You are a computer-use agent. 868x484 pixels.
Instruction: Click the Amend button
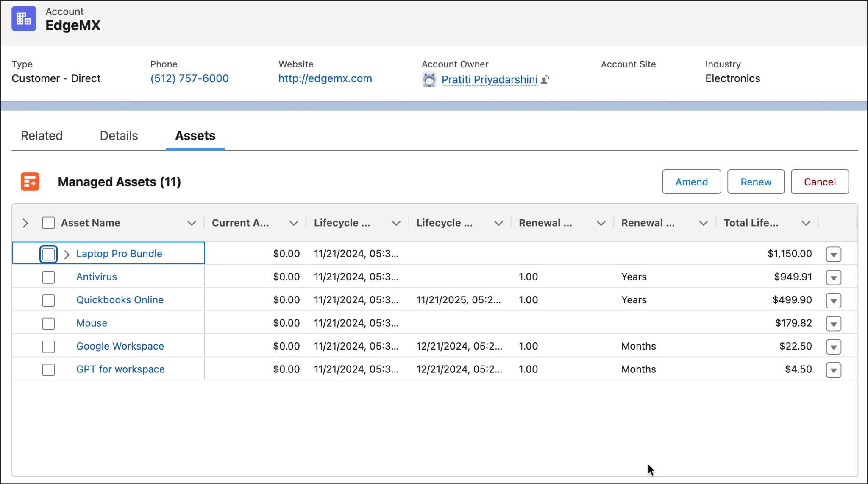point(691,182)
